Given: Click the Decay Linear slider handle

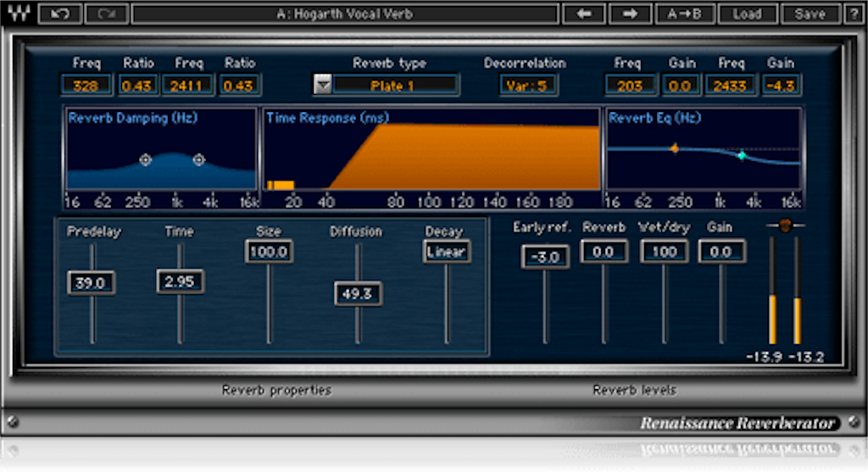Looking at the screenshot, I should (446, 252).
